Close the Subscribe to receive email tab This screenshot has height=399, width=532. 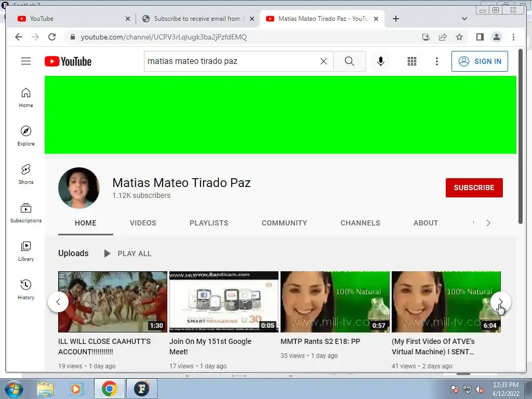point(252,19)
